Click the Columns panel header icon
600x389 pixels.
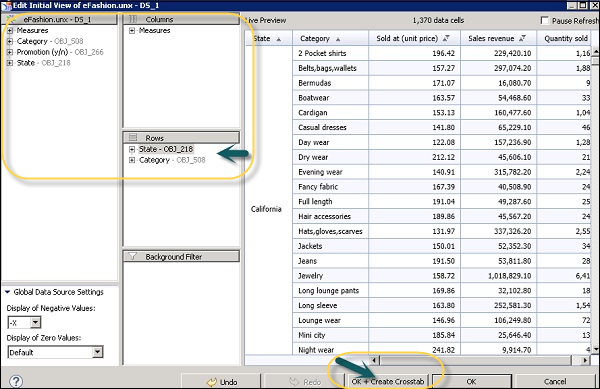pyautogui.click(x=133, y=19)
